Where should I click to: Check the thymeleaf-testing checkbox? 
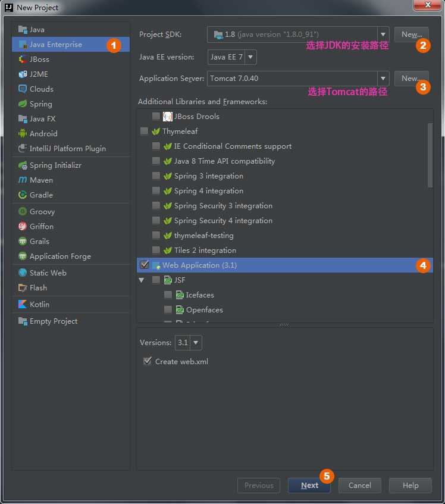156,235
